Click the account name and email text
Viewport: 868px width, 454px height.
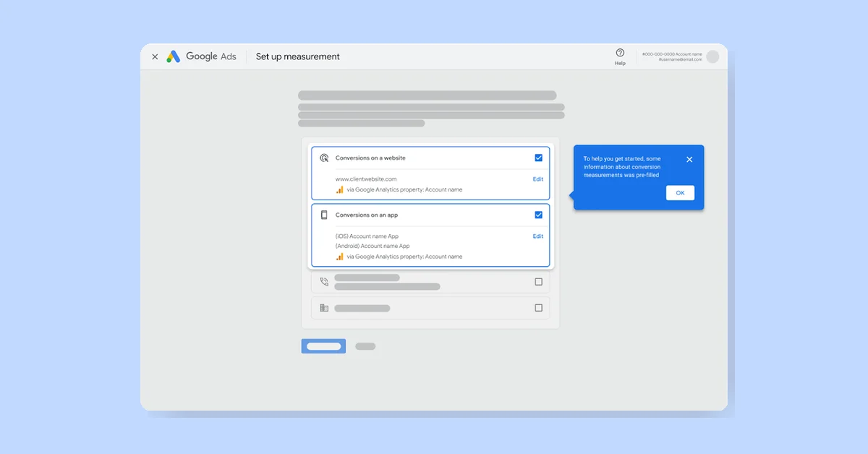point(672,56)
